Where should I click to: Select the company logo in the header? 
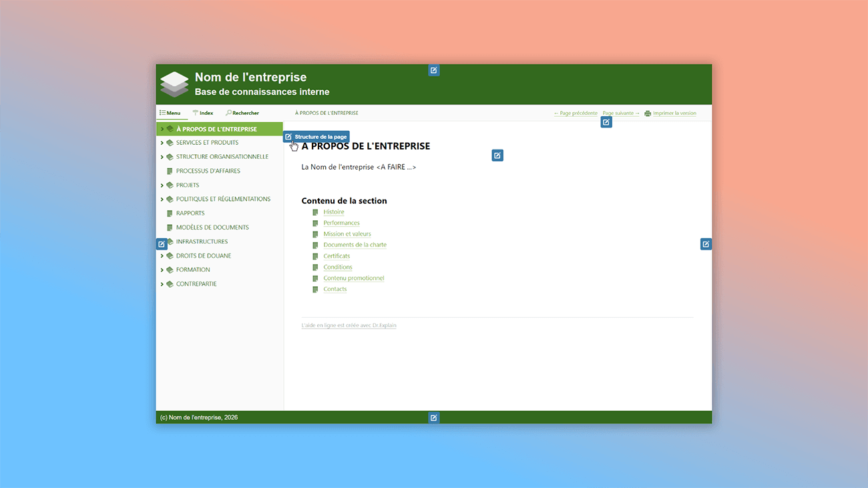click(x=174, y=83)
